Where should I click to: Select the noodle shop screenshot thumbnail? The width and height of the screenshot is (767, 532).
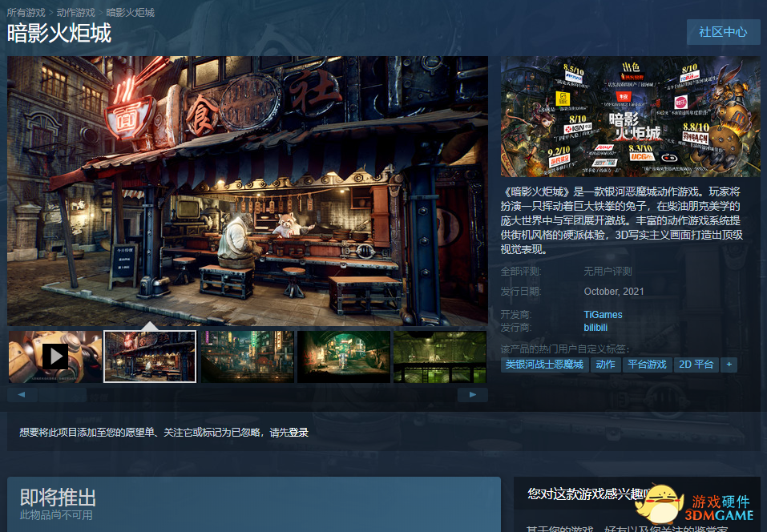click(150, 357)
